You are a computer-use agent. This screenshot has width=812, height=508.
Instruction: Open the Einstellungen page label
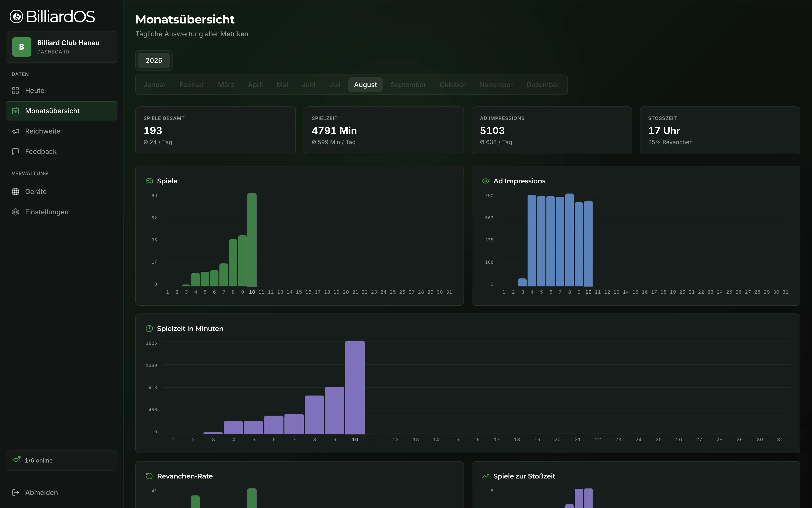[47, 212]
